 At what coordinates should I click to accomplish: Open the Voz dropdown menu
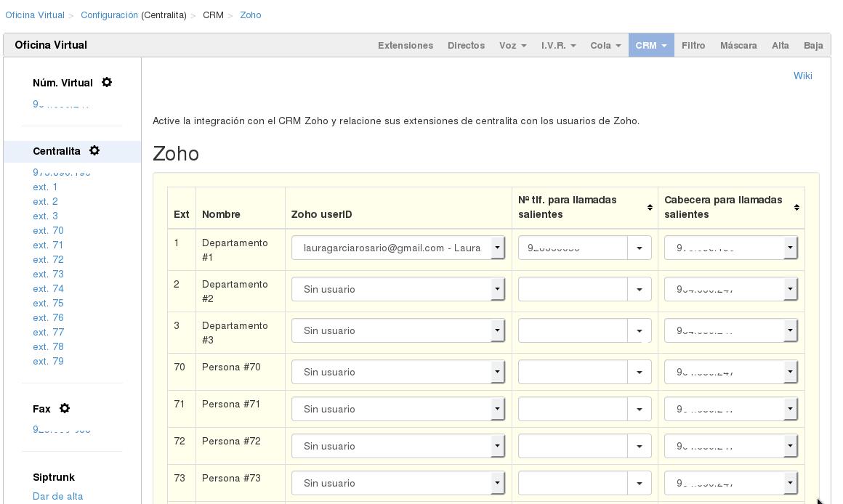pos(512,44)
